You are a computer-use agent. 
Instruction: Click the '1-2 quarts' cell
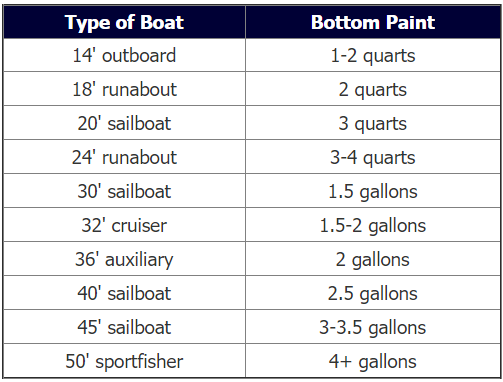tap(373, 55)
